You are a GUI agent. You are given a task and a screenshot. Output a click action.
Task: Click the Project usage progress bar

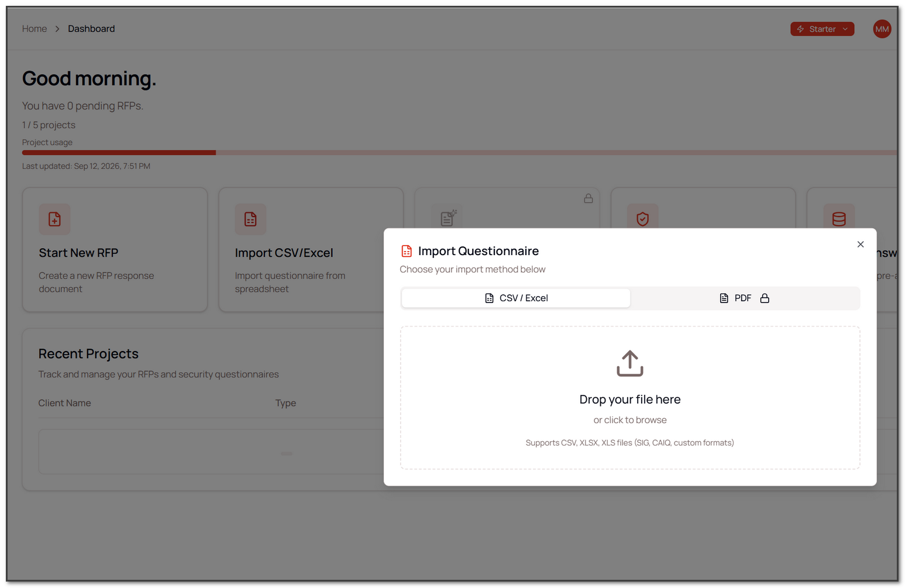(460, 153)
